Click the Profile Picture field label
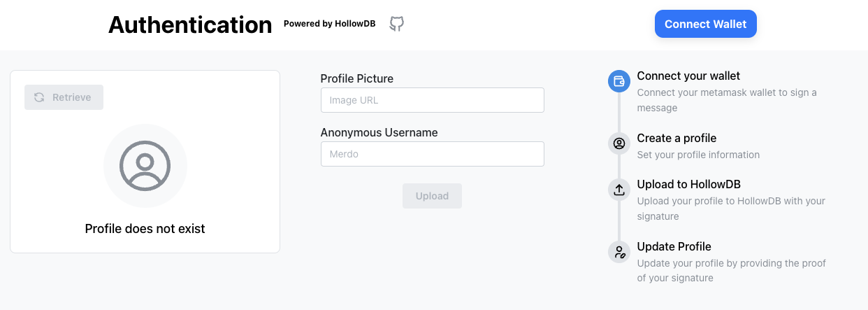This screenshot has width=868, height=310. pos(356,78)
